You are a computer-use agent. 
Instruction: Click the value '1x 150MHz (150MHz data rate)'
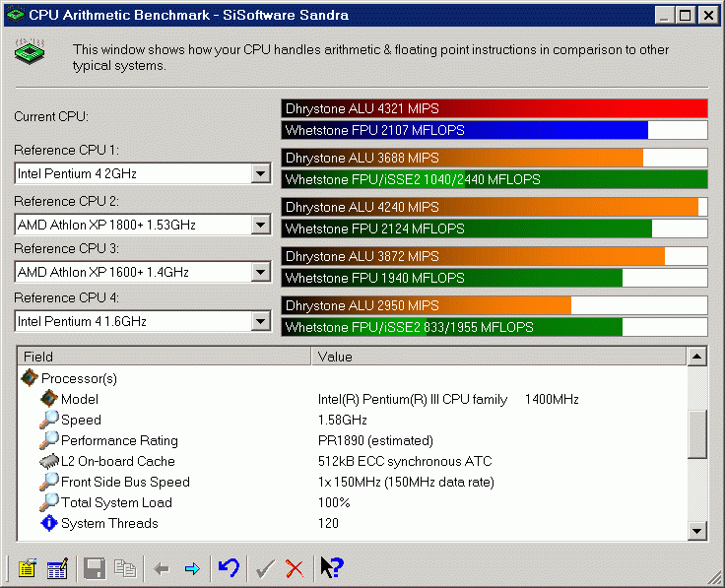pos(406,483)
